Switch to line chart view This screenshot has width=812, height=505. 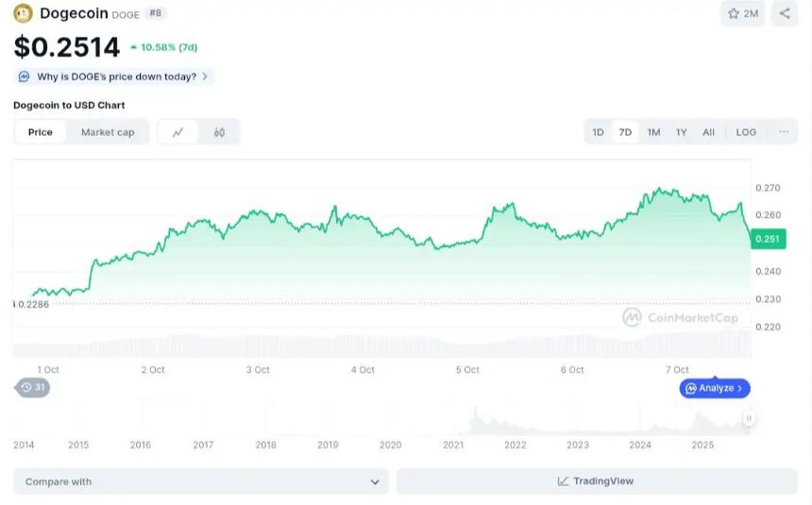[178, 132]
